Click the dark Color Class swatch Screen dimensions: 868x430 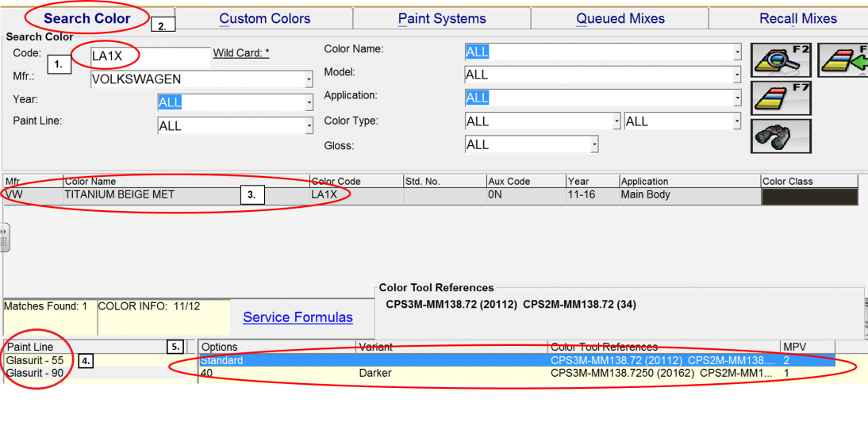(810, 196)
